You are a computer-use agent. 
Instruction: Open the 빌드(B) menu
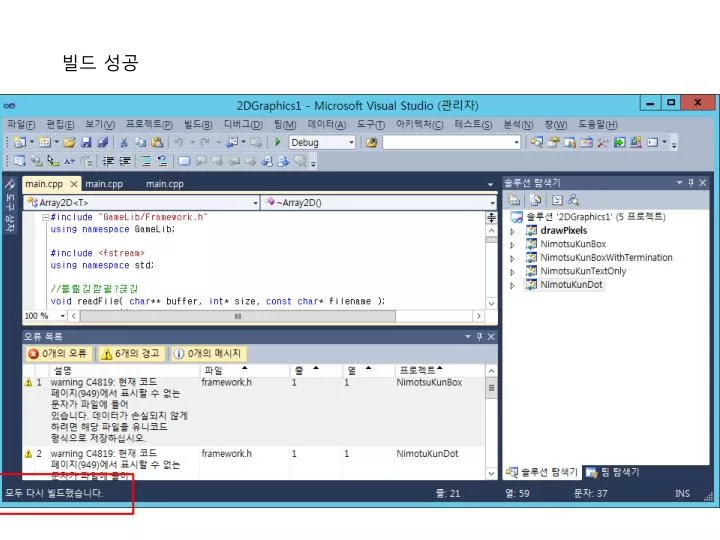tap(198, 124)
